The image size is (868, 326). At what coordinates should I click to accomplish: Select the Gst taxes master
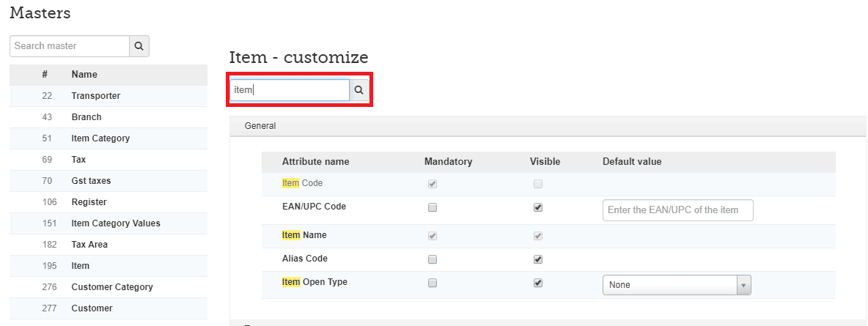[91, 181]
